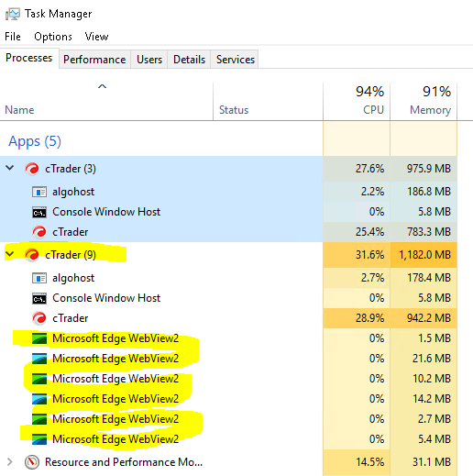Click WebView2 icon in the 21.6 MB row
This screenshot has height=476, width=473.
point(39,359)
